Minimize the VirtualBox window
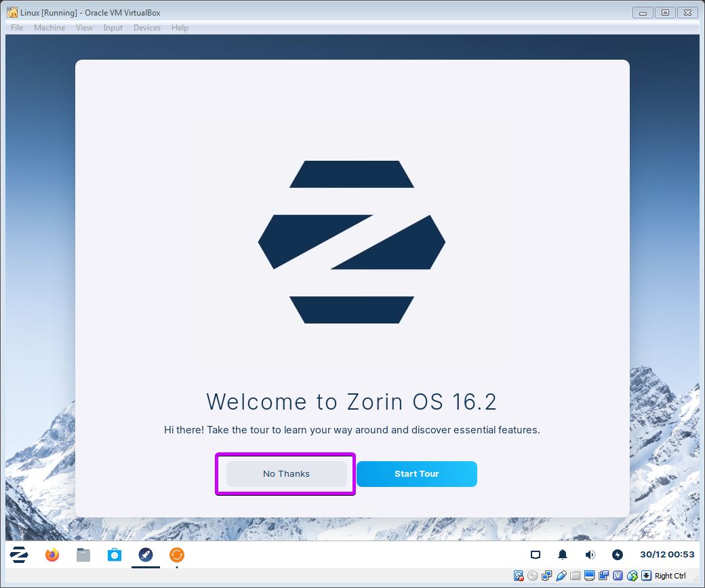 tap(643, 13)
